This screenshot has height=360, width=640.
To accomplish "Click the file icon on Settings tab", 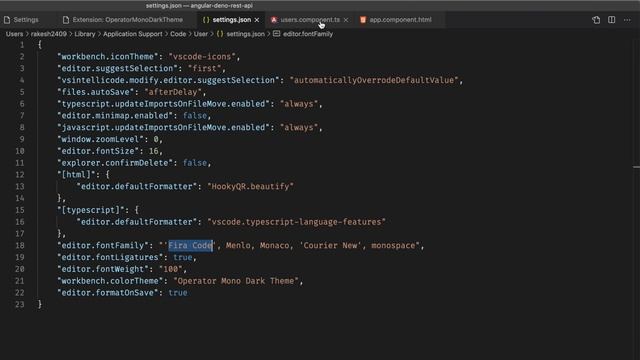I will click(x=7, y=20).
